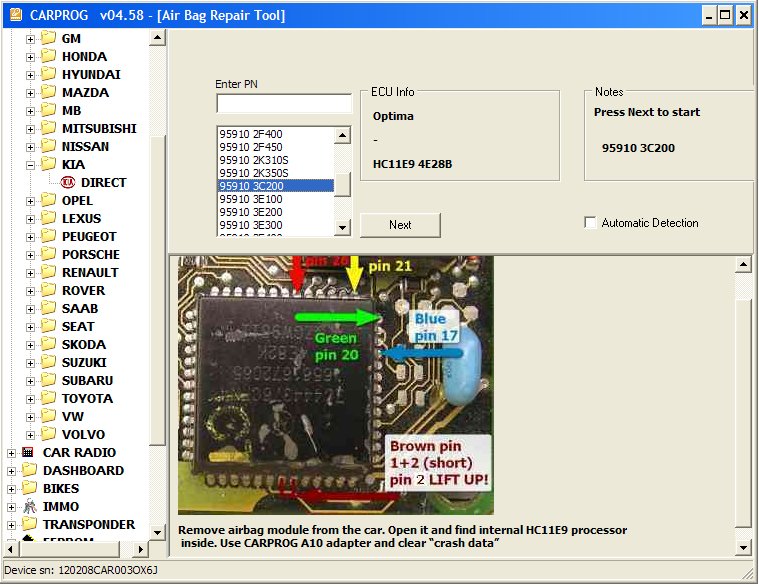Expand the ROVER tree node
The width and height of the screenshot is (759, 587).
30,291
